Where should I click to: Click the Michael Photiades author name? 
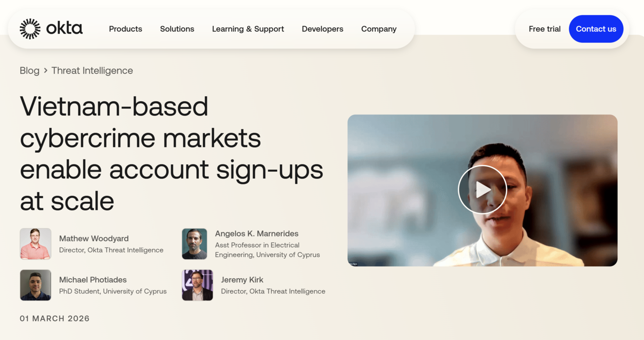[93, 280]
